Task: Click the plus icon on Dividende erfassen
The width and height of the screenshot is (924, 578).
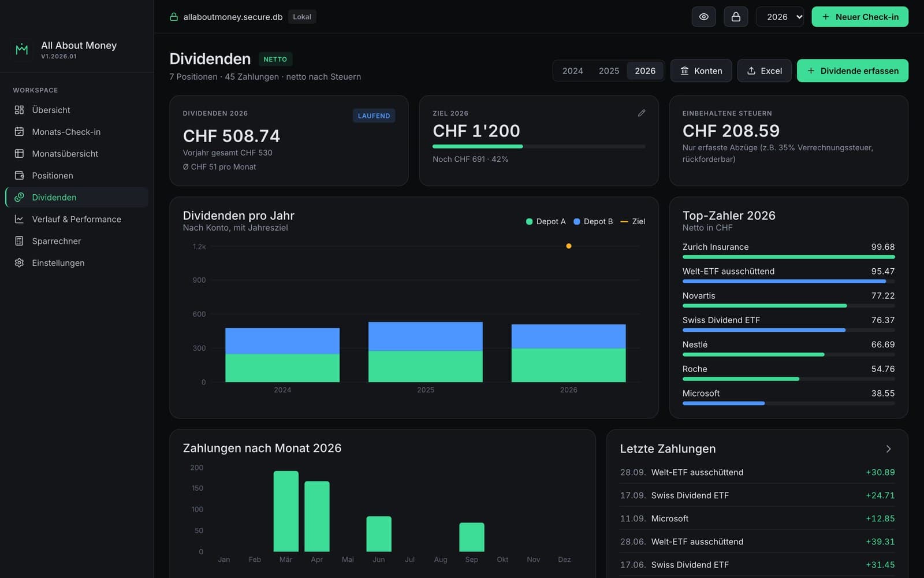Action: (811, 71)
